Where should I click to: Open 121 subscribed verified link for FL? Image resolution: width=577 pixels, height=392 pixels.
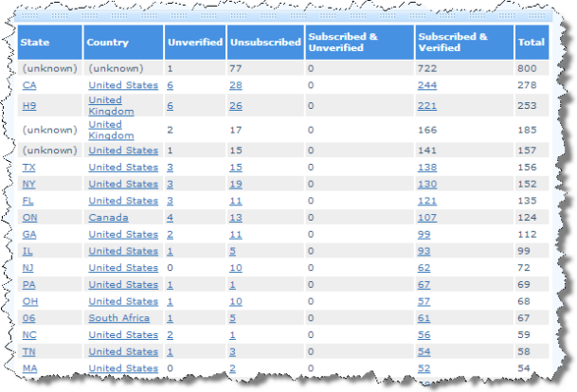(x=427, y=201)
